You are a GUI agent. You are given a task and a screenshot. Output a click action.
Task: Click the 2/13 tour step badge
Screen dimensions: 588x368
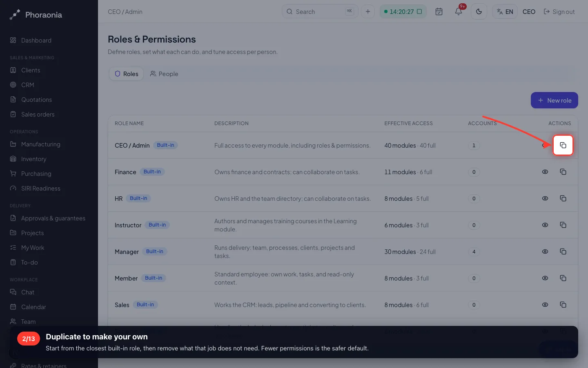29,339
